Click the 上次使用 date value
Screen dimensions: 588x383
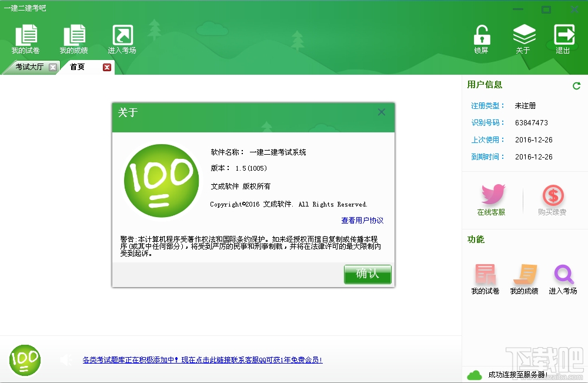coord(534,140)
